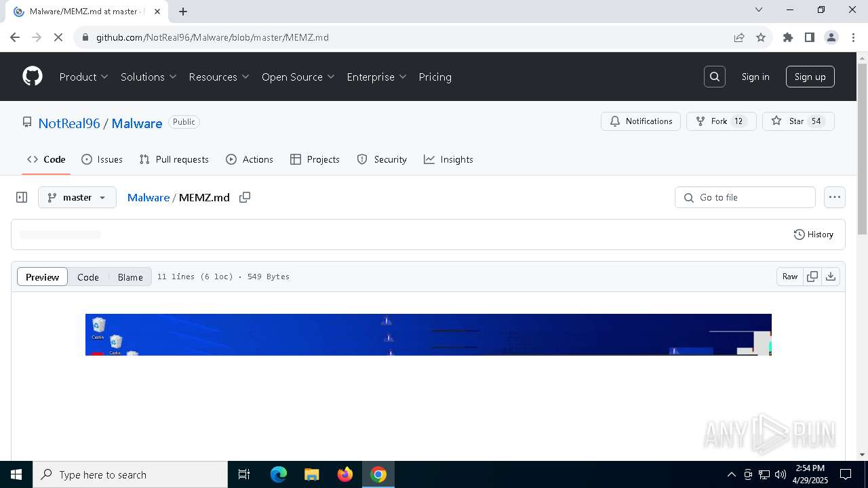This screenshot has width=868, height=488.
Task: Launch Firefox from taskbar
Action: point(345,474)
